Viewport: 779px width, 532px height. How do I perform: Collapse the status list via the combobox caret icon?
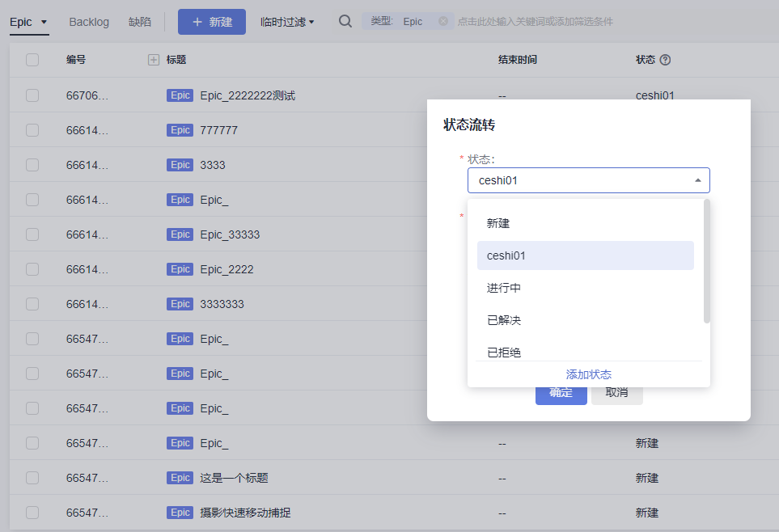click(x=696, y=179)
